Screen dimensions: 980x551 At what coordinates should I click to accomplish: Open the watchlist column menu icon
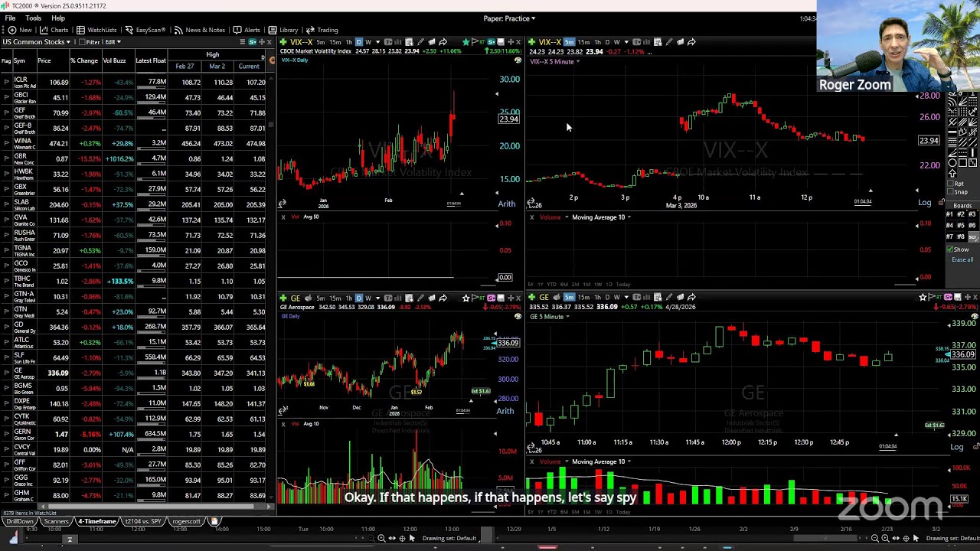coord(243,42)
